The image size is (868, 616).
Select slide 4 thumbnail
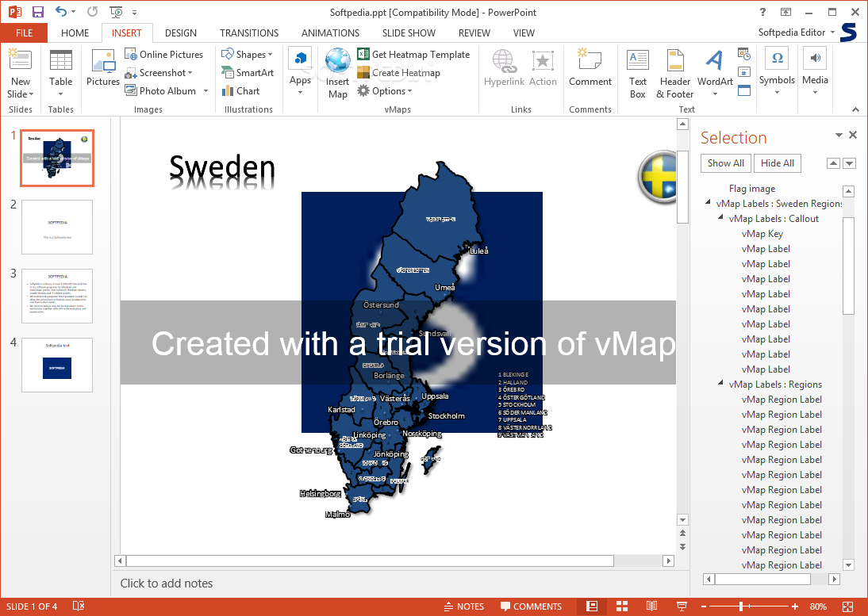tap(57, 365)
